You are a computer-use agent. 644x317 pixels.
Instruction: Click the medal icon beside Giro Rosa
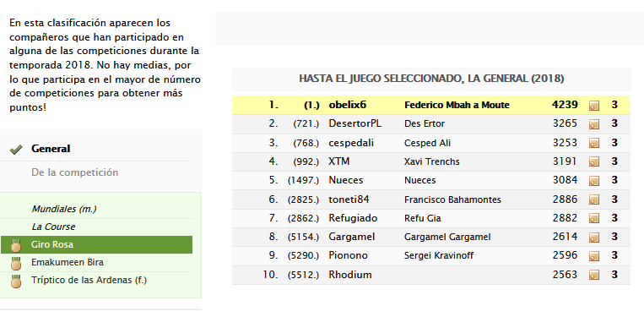pos(16,245)
